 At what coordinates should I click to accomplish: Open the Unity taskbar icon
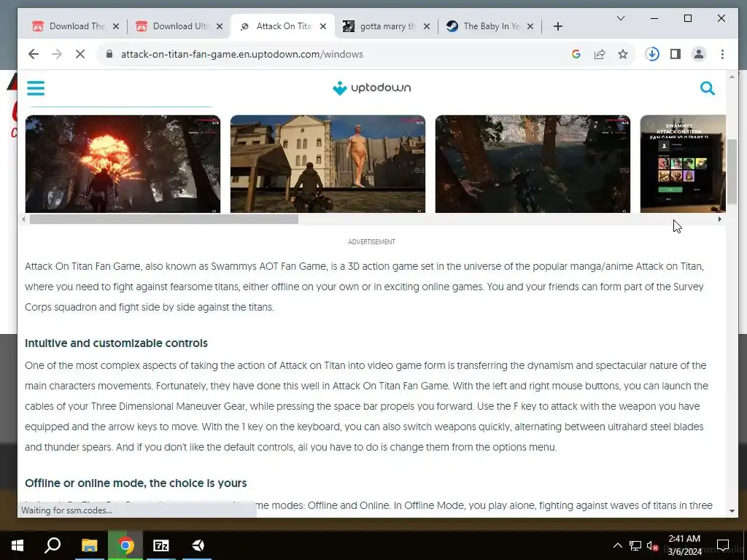coord(197,545)
